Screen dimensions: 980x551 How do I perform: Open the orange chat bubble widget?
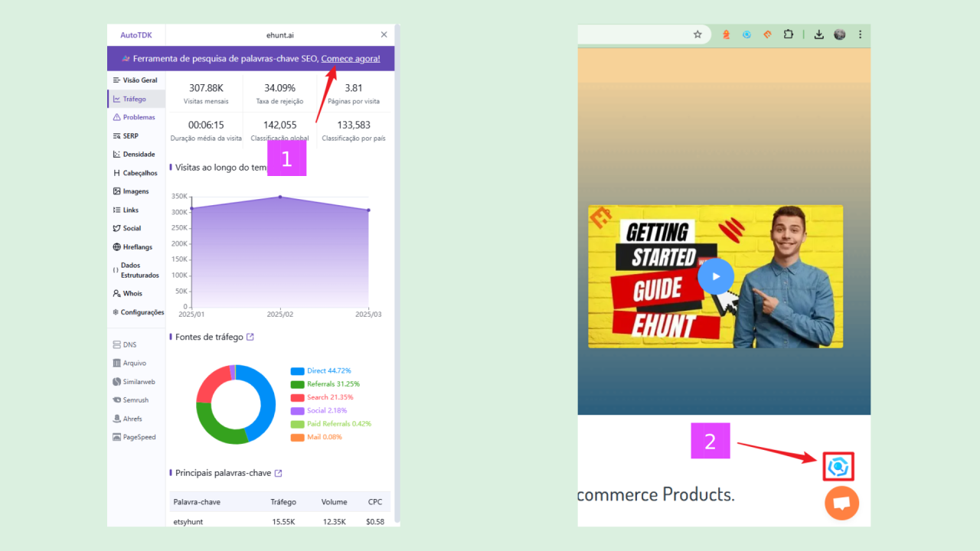point(841,503)
